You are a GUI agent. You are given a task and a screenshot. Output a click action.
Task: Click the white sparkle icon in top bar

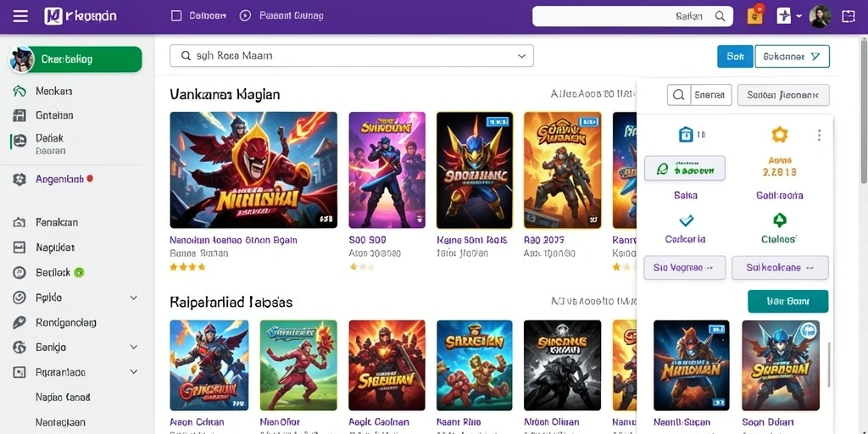(x=784, y=16)
